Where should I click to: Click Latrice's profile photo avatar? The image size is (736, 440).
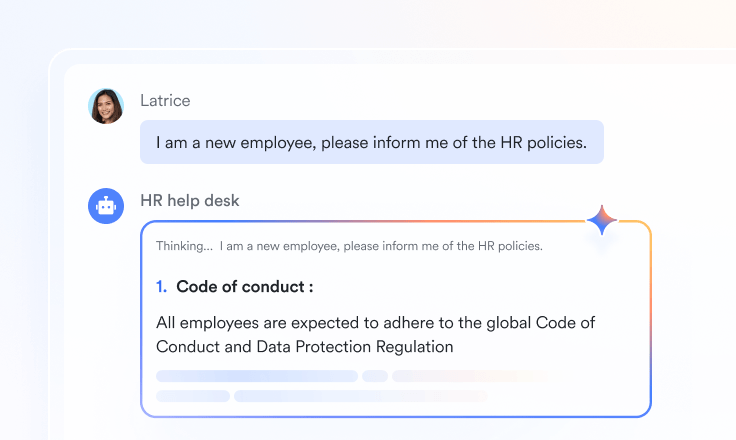[x=106, y=106]
